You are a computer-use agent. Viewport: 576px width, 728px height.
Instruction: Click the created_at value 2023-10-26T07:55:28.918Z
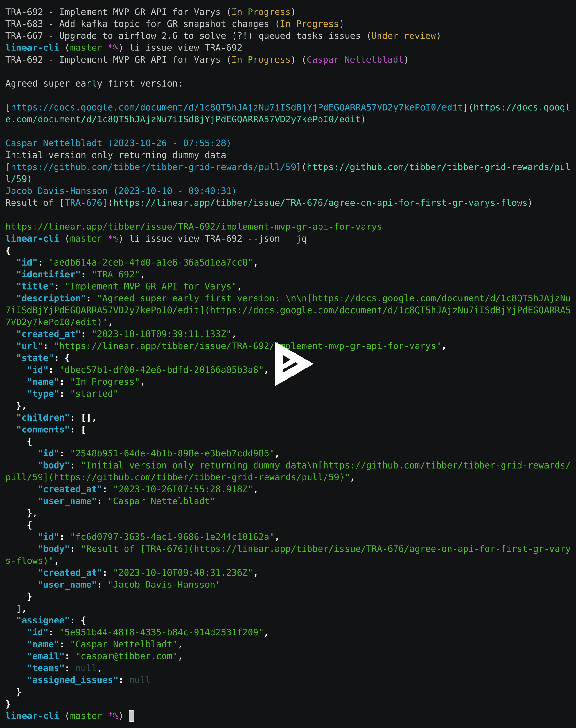pos(183,489)
